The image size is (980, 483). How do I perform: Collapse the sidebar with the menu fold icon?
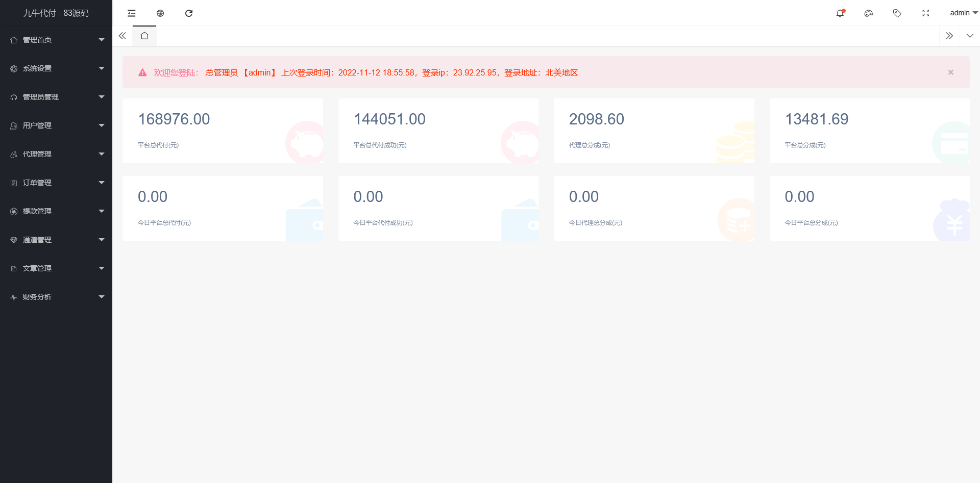(132, 13)
